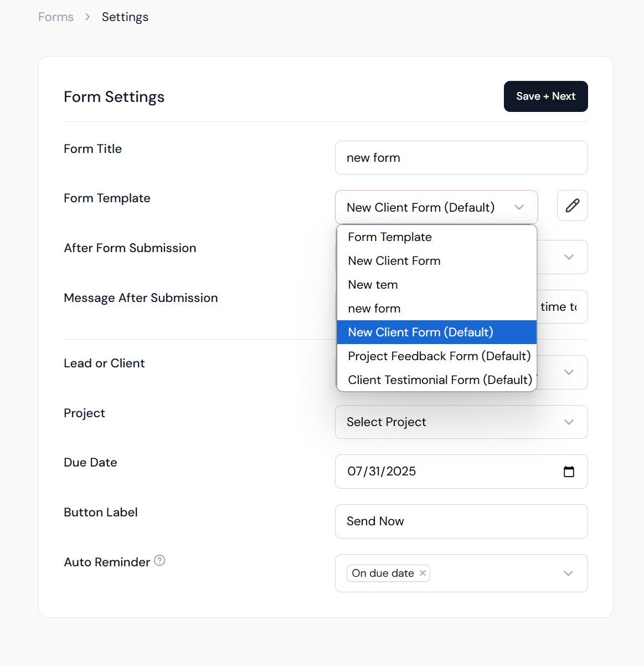Click the 'Form Template' field label
This screenshot has width=644, height=666.
click(x=107, y=198)
